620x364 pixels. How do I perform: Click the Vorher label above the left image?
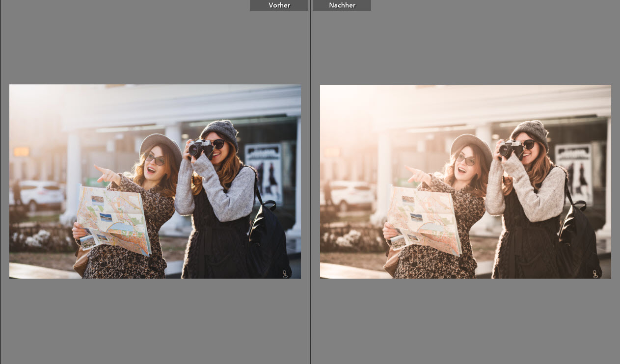(279, 5)
